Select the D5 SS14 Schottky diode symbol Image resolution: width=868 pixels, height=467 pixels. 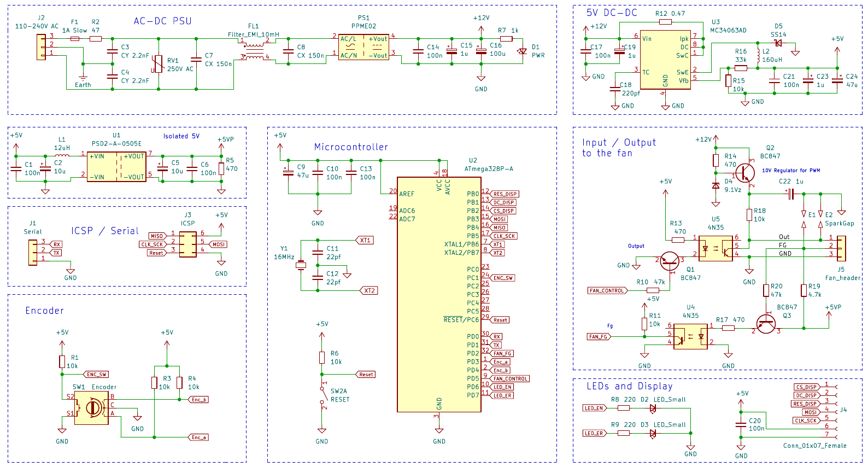(778, 43)
